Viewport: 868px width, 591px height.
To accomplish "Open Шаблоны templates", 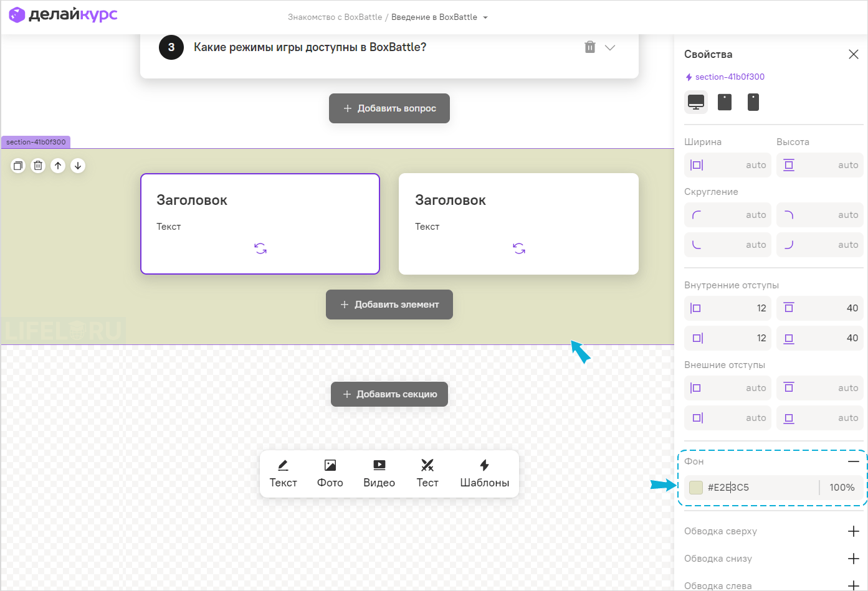I will click(x=484, y=474).
